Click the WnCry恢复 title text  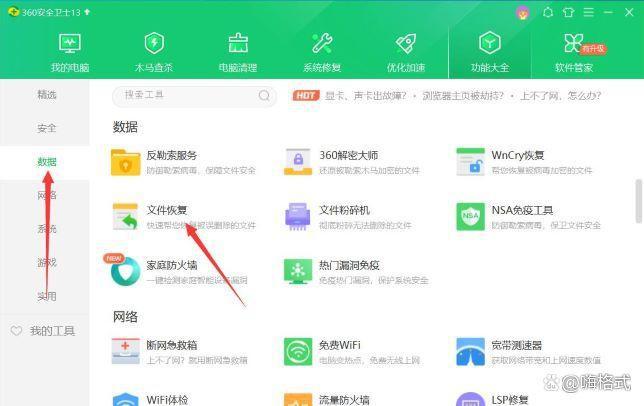tap(518, 155)
